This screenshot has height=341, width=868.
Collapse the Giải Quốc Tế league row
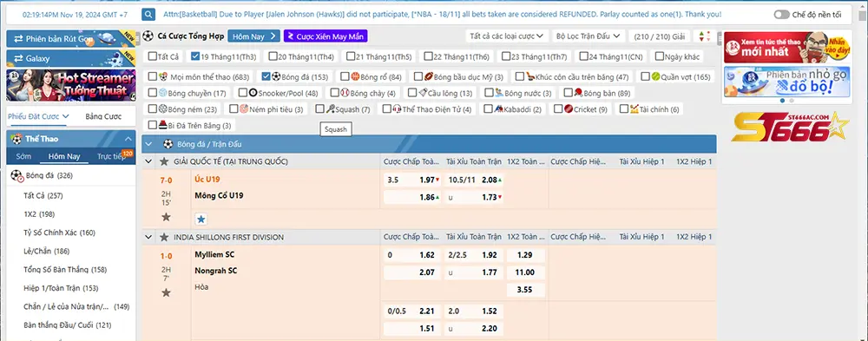click(x=148, y=161)
